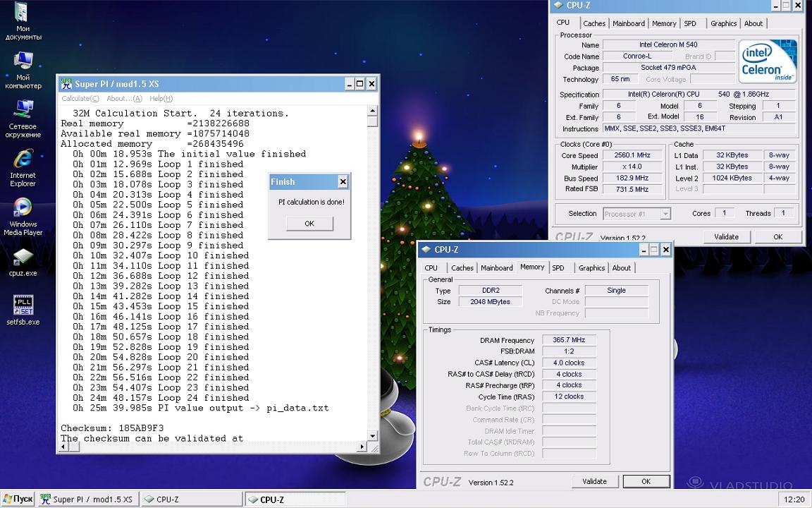Click the DRAM Frequency 365.7 MHz field
Viewport: 812px width, 508px height.
(x=569, y=340)
